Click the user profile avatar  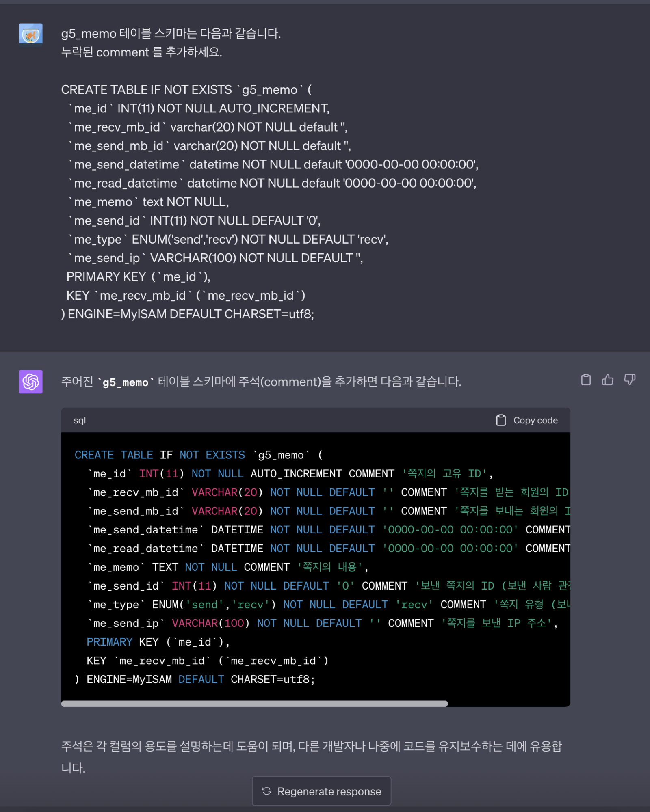click(30, 35)
